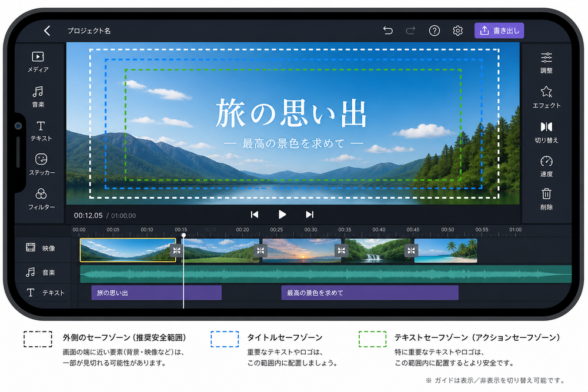Select the tropical beach video clip

pyautogui.click(x=446, y=250)
